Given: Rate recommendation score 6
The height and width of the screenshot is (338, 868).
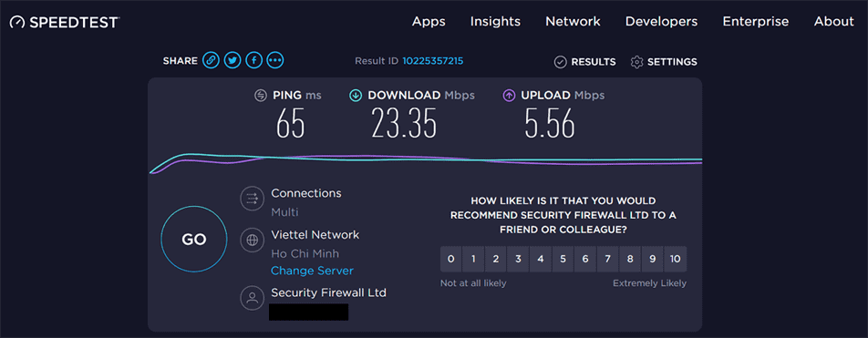Looking at the screenshot, I should (585, 259).
